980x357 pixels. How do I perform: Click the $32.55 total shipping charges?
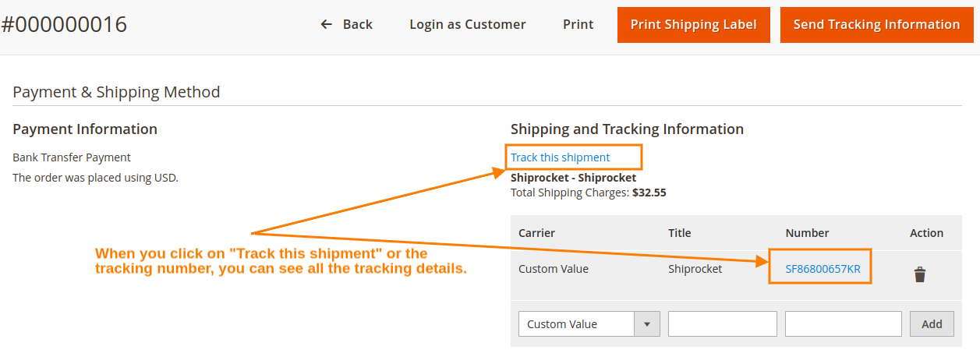point(649,192)
